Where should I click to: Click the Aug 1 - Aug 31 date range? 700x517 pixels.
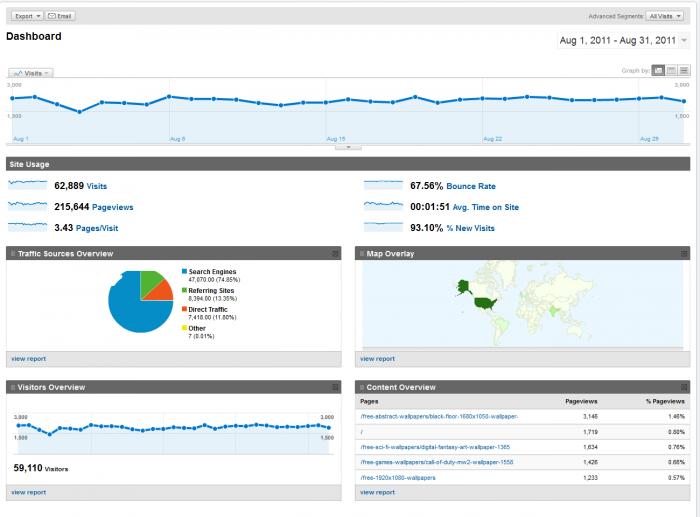(x=618, y=41)
